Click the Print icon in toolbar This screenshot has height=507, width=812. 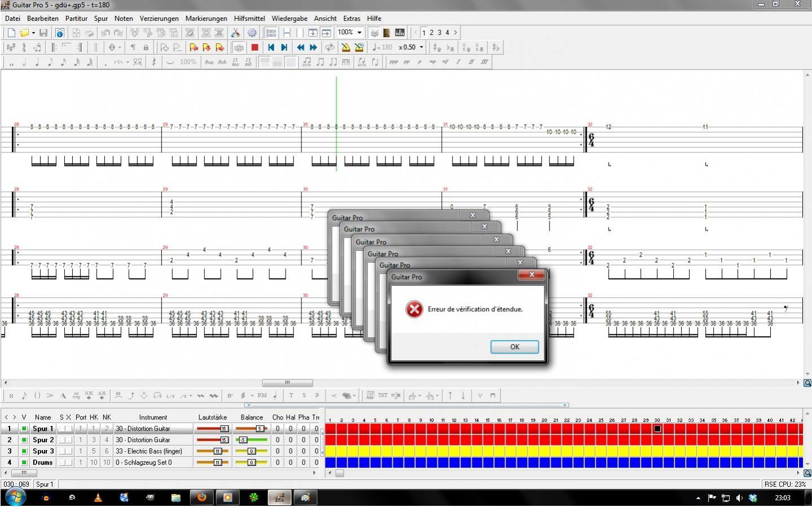tap(89, 33)
